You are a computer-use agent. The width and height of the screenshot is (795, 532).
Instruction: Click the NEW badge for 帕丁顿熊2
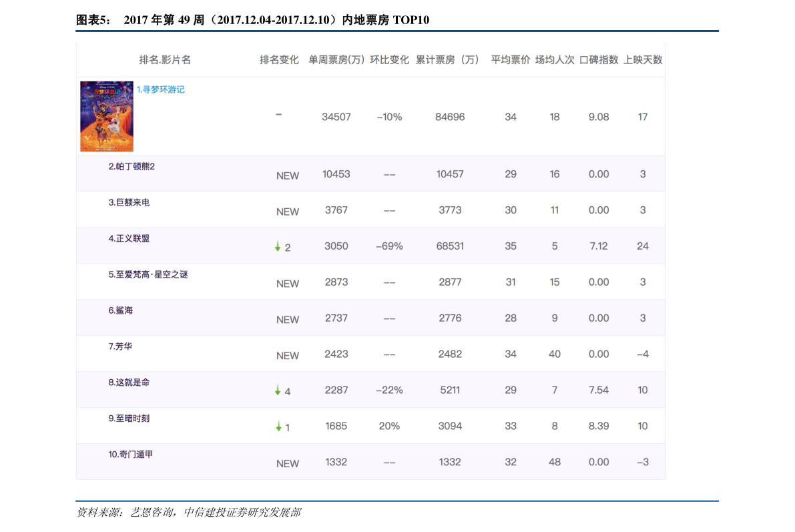click(x=288, y=176)
